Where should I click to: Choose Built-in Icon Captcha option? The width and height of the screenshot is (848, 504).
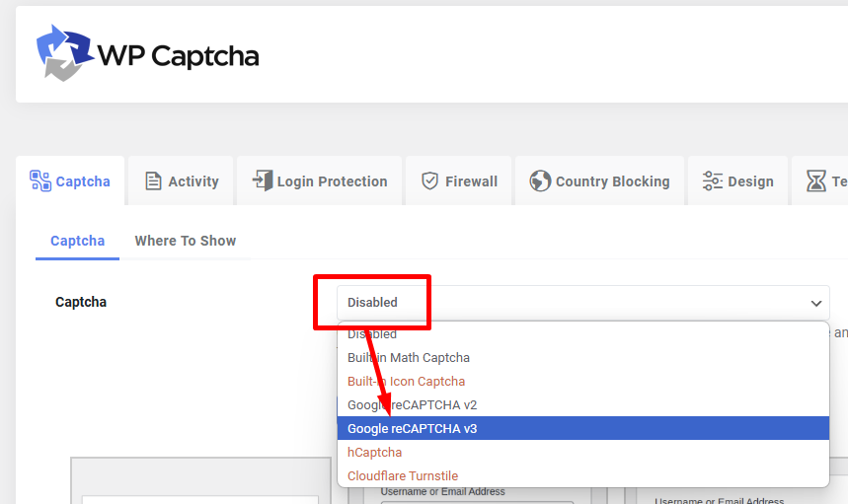406,381
